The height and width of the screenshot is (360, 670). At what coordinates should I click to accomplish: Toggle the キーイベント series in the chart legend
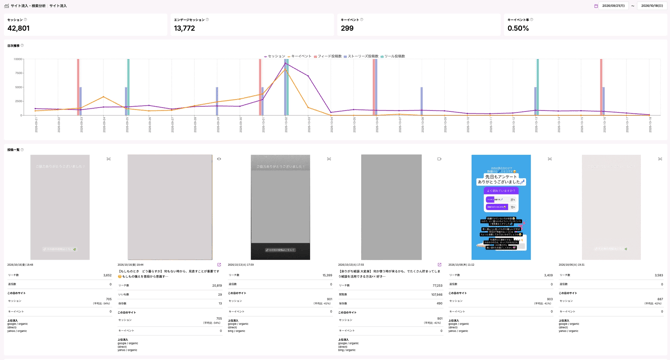pos(300,56)
